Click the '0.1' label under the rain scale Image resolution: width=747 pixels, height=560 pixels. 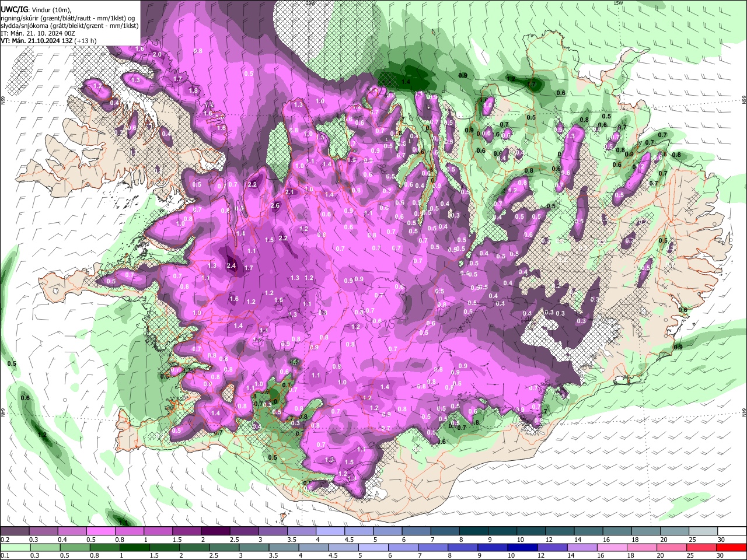5,555
